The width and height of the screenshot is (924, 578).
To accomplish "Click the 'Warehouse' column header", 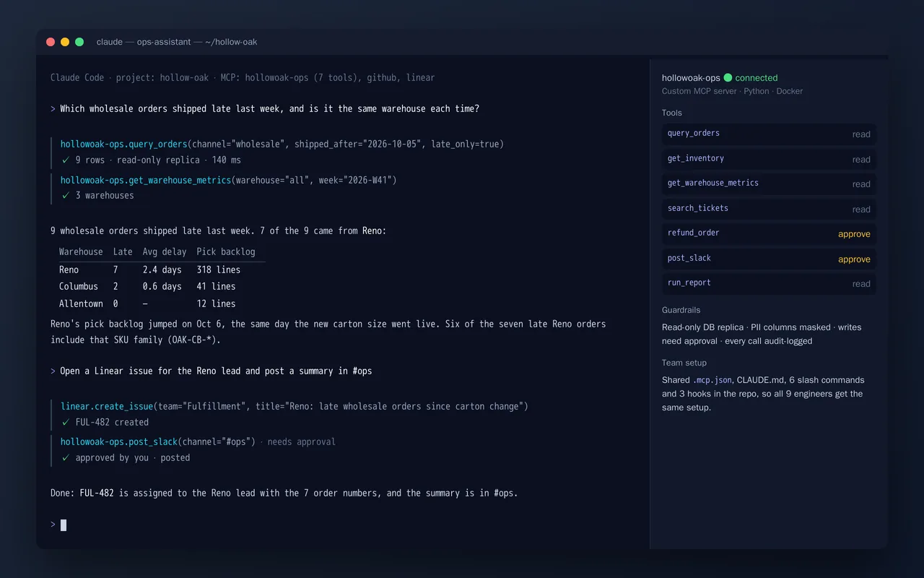I will click(x=81, y=252).
